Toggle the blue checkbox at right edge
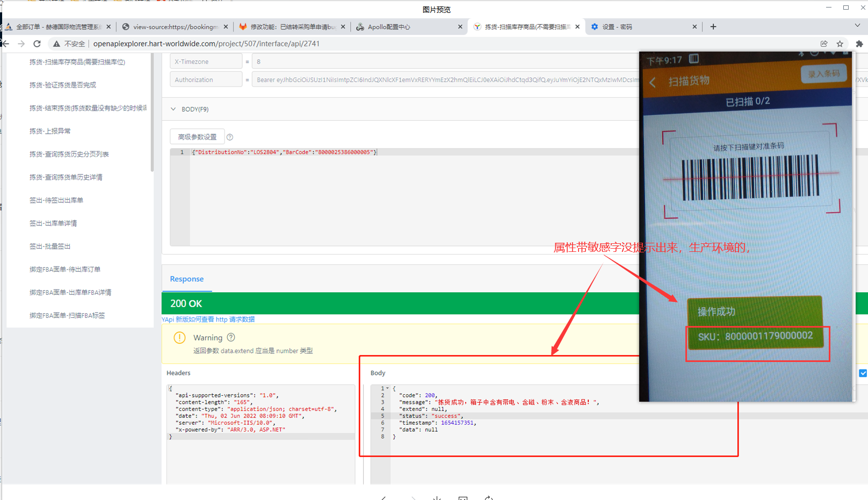This screenshot has width=868, height=500. coord(863,373)
